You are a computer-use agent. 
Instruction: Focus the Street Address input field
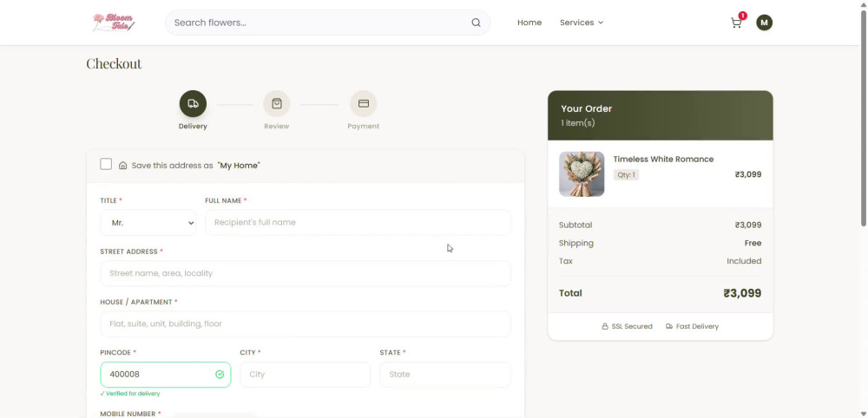click(305, 273)
